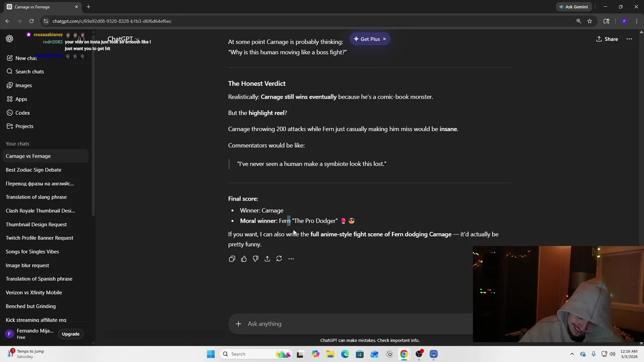644x362 pixels.
Task: Show hidden system tray icons
Action: [x=572, y=354]
